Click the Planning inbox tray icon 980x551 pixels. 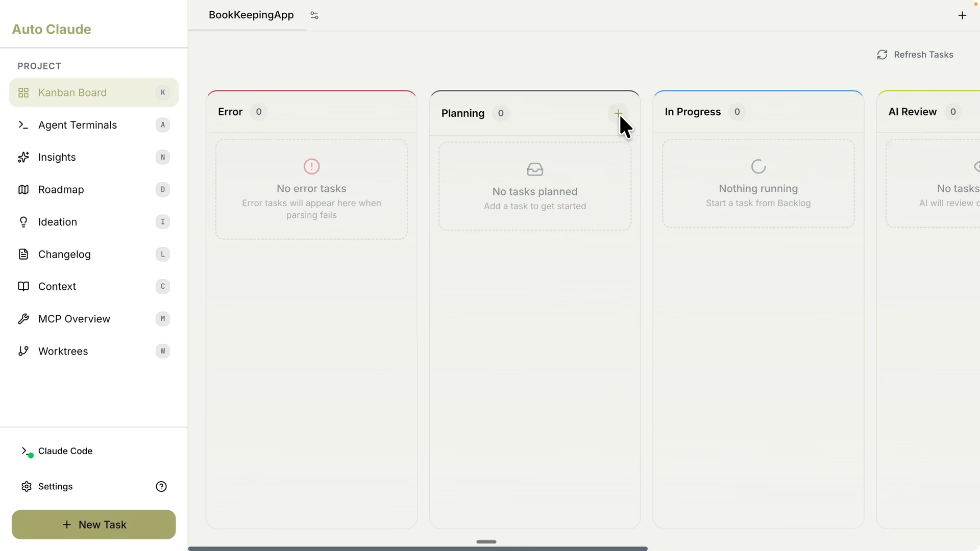tap(535, 169)
